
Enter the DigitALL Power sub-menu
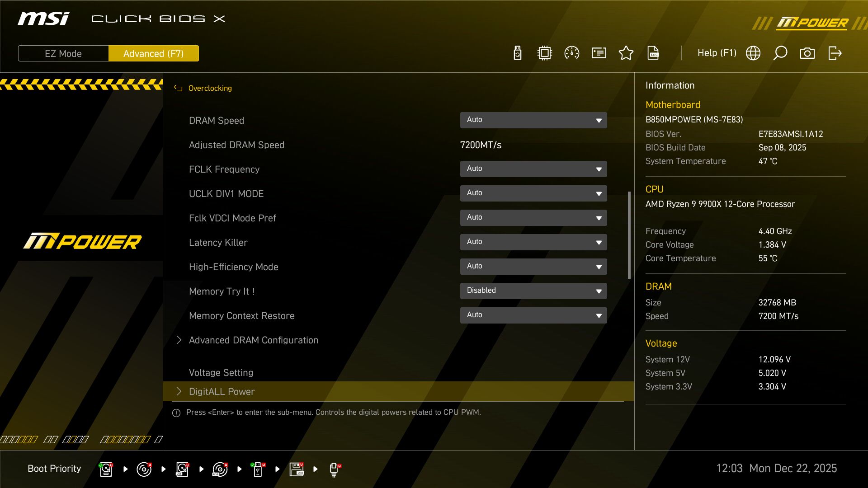[x=222, y=391]
